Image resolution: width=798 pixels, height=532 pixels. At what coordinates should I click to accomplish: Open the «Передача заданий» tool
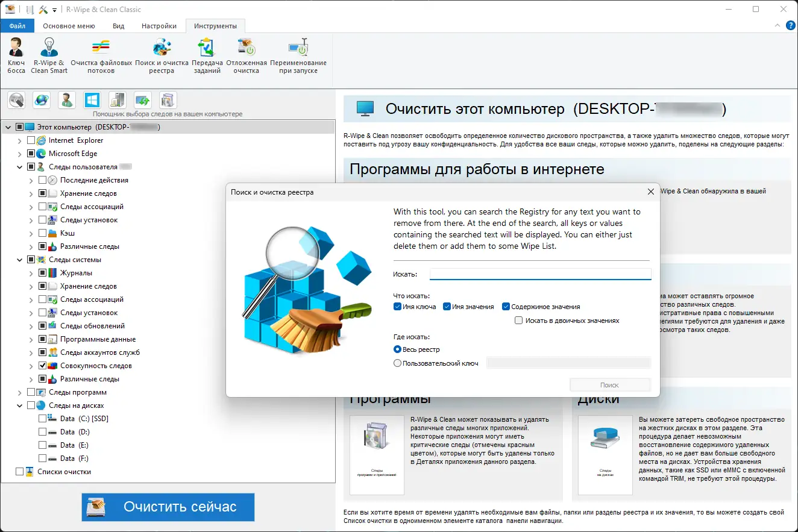[207, 55]
